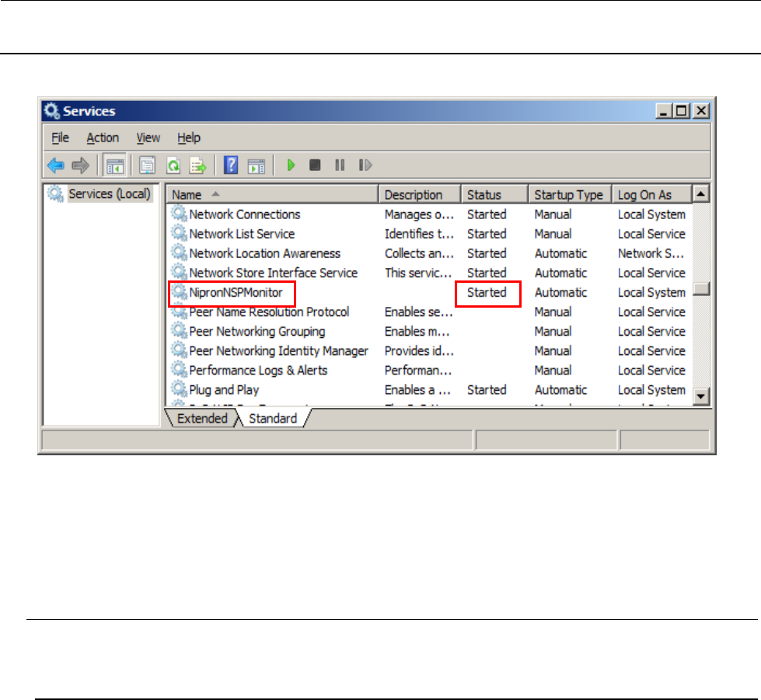Select the gear icon of NipronNSPMonitor

pyautogui.click(x=179, y=291)
